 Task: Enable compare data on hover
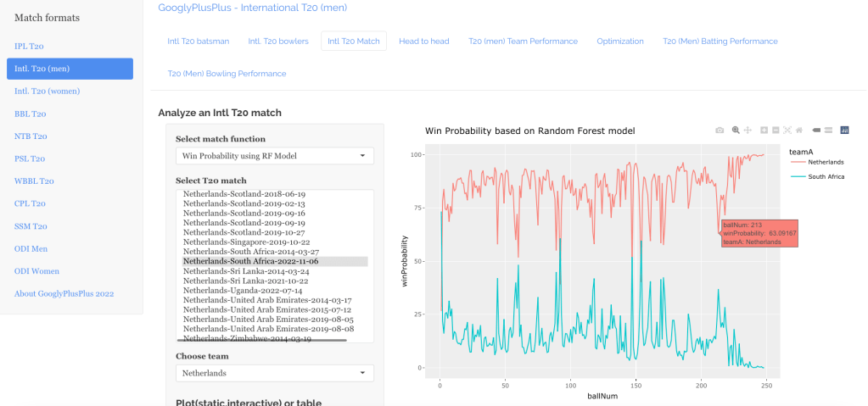(x=827, y=131)
